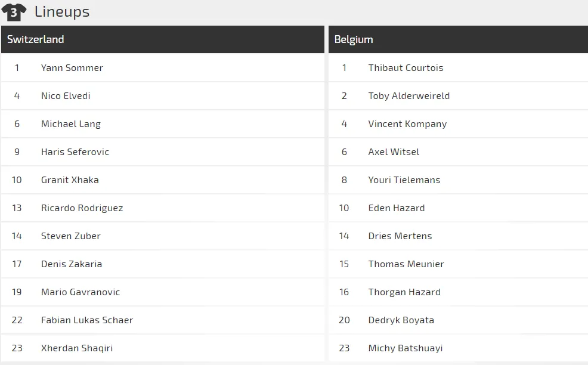Click the jersey icon beside Lineups
The width and height of the screenshot is (588, 365).
(14, 12)
